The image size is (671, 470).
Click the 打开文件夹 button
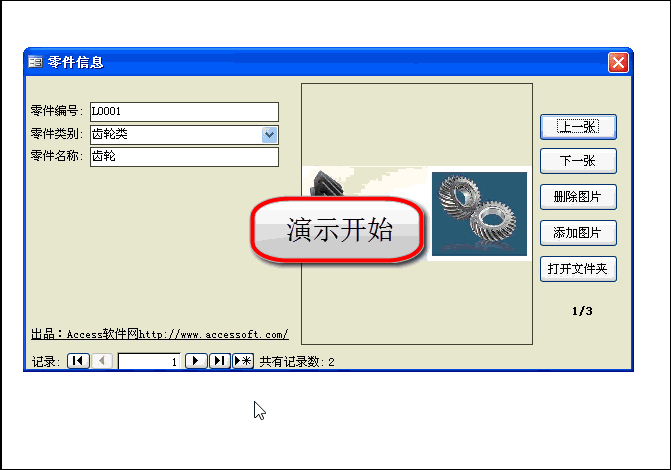click(x=578, y=269)
